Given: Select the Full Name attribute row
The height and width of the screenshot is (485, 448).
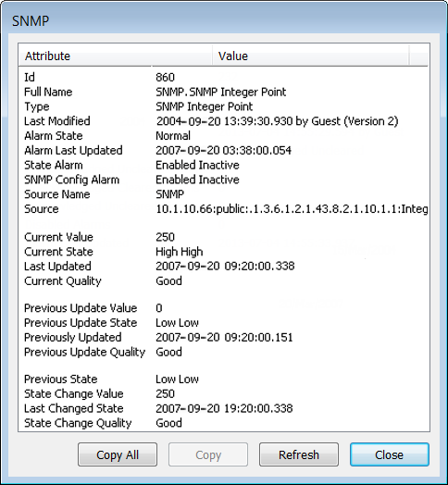Looking at the screenshot, I should 223,92.
